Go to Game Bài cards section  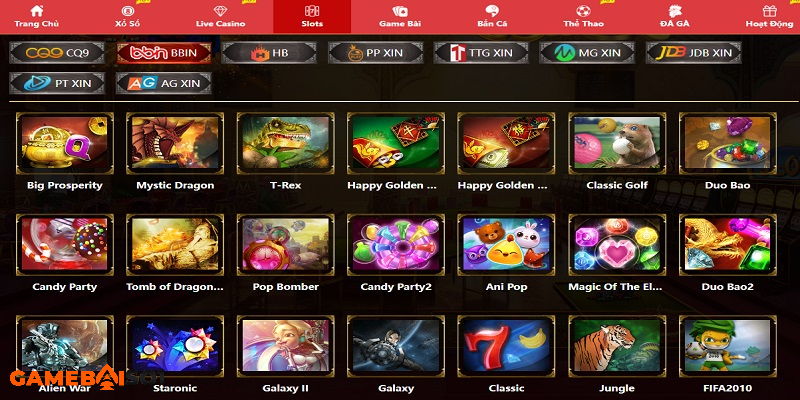click(x=399, y=11)
